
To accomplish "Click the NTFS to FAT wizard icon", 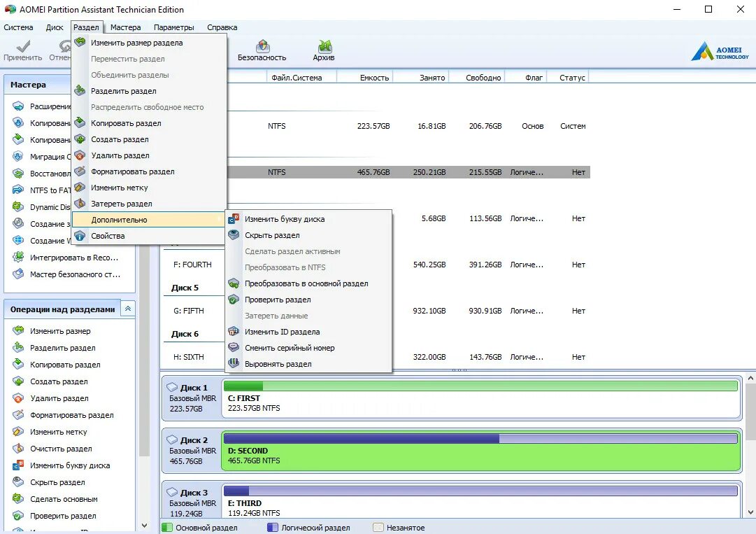I will [x=18, y=190].
